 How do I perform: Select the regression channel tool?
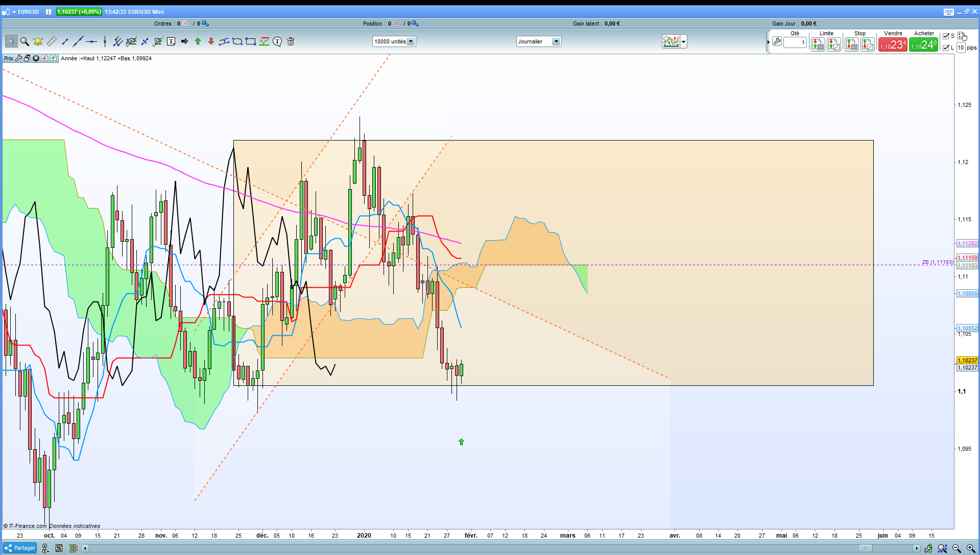(x=264, y=42)
